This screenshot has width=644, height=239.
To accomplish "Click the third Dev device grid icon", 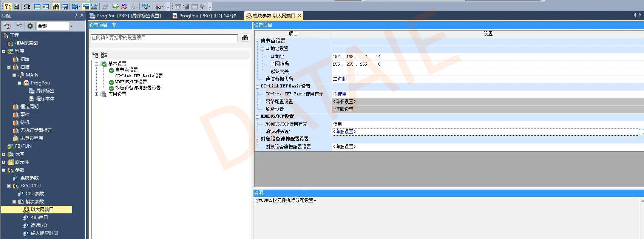I will tap(94, 6).
